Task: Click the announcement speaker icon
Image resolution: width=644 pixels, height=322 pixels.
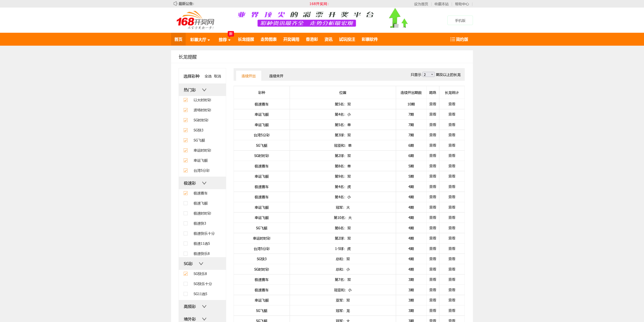Action: (x=175, y=4)
